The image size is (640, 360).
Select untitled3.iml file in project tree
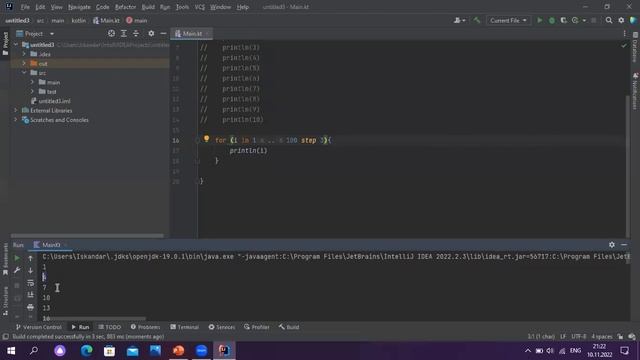pyautogui.click(x=54, y=101)
